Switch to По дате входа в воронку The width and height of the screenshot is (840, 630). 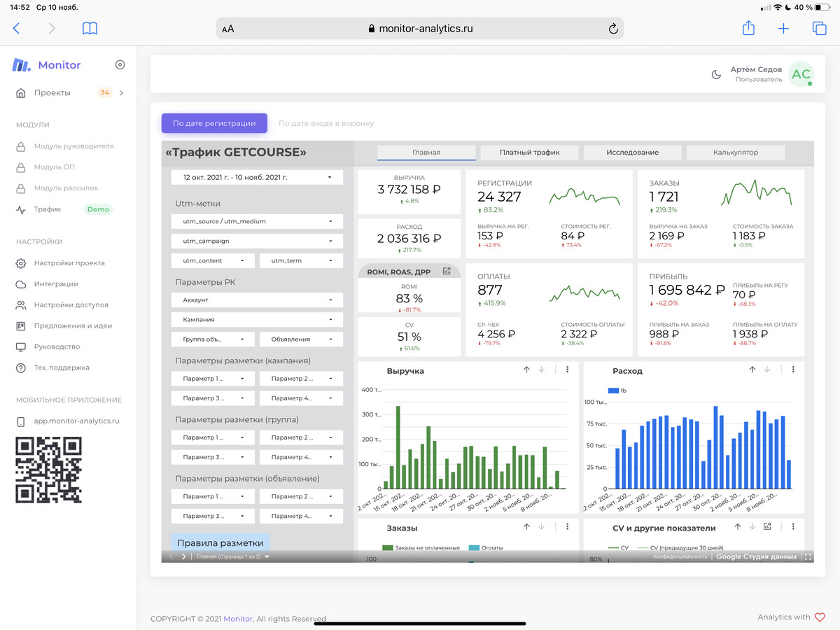[x=326, y=123]
